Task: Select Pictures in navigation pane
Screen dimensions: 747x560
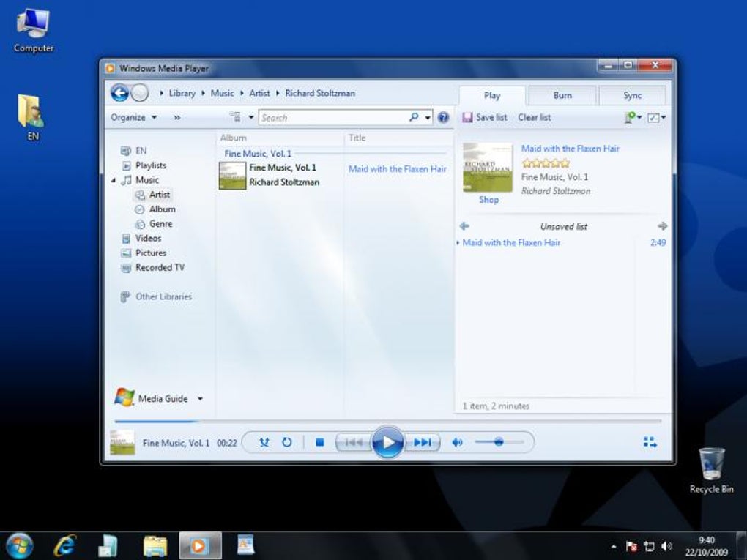Action: 144,253
